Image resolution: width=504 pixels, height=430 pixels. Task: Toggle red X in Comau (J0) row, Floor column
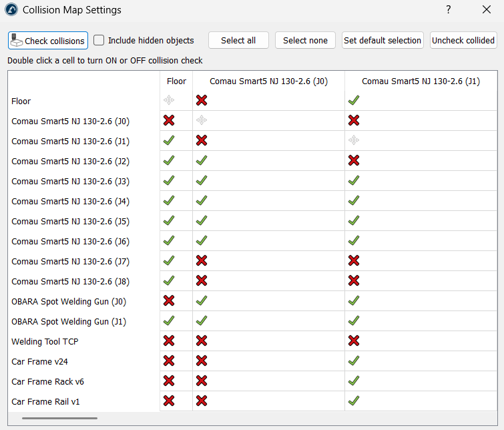[x=169, y=120]
